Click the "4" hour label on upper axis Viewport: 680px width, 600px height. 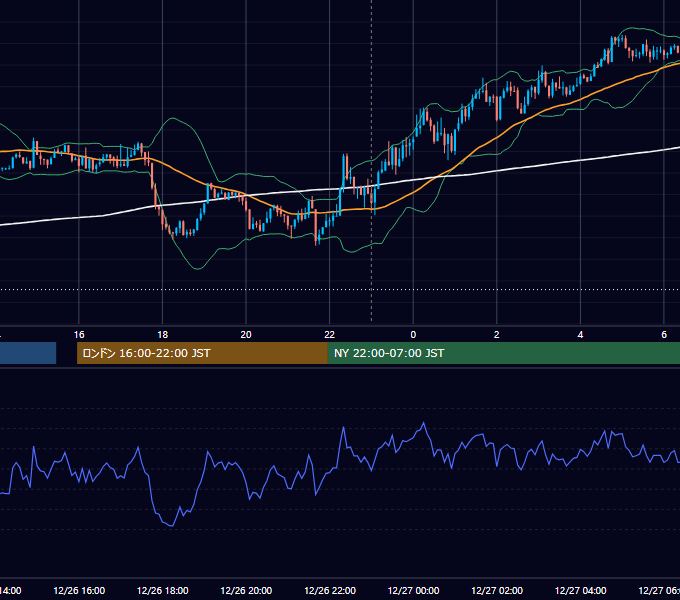click(x=580, y=335)
